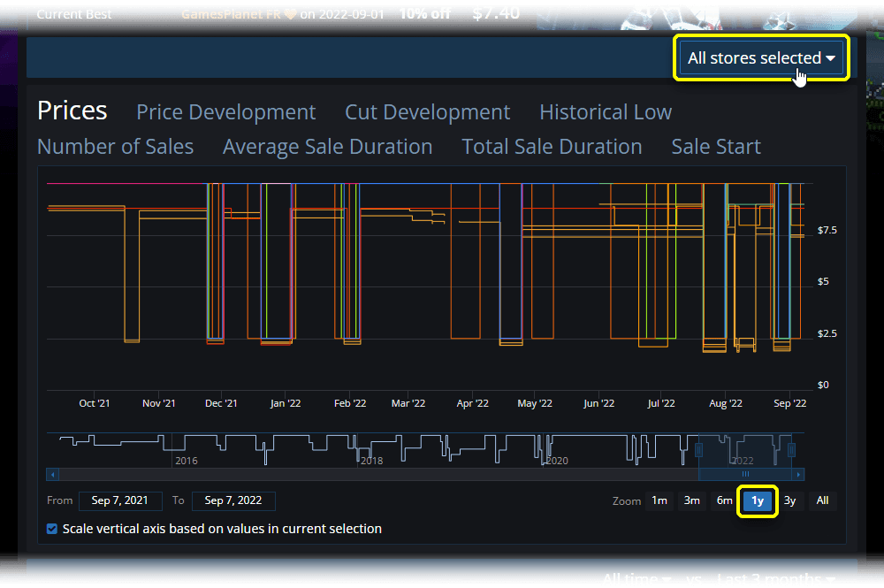Click the Aug '22 axis label
The width and height of the screenshot is (884, 588).
click(x=726, y=404)
